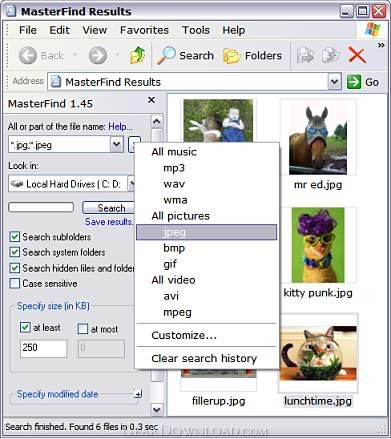Select the mr ed.jpg horse thumbnail

coord(318,137)
